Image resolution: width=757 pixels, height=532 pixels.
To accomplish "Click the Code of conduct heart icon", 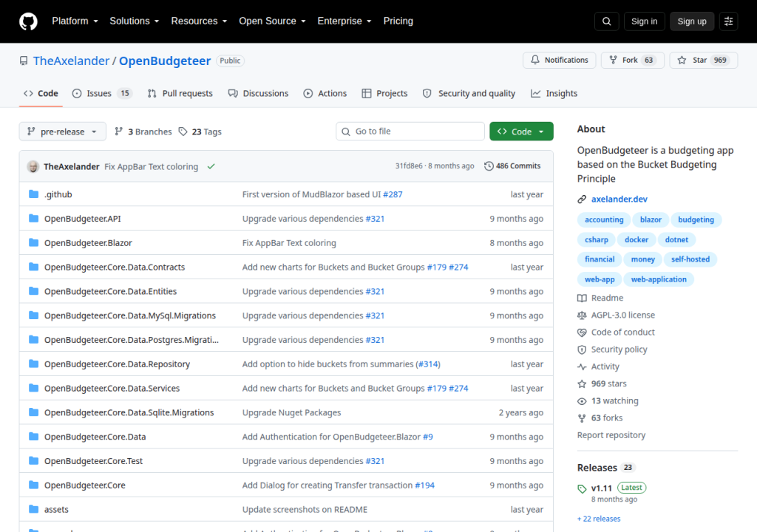I will (x=582, y=332).
